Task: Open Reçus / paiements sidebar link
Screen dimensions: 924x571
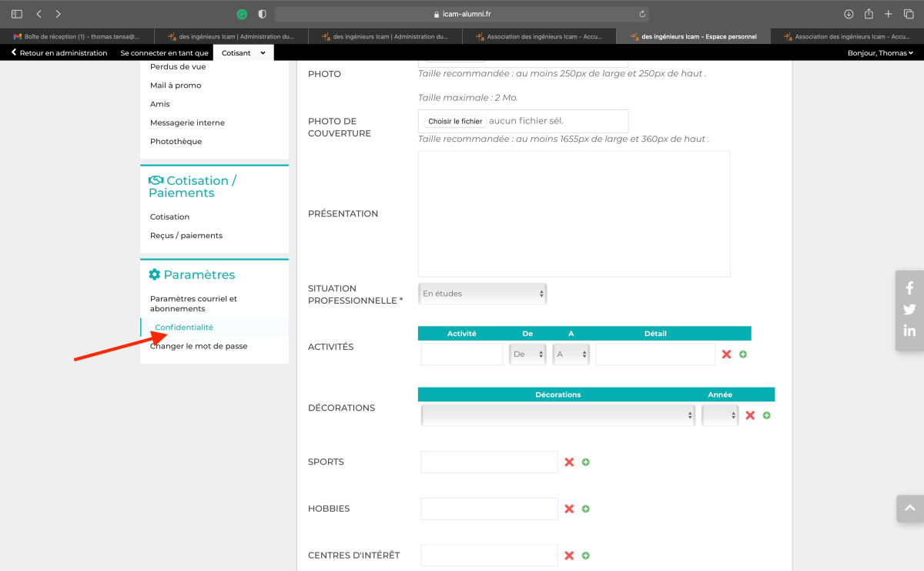Action: pos(186,236)
